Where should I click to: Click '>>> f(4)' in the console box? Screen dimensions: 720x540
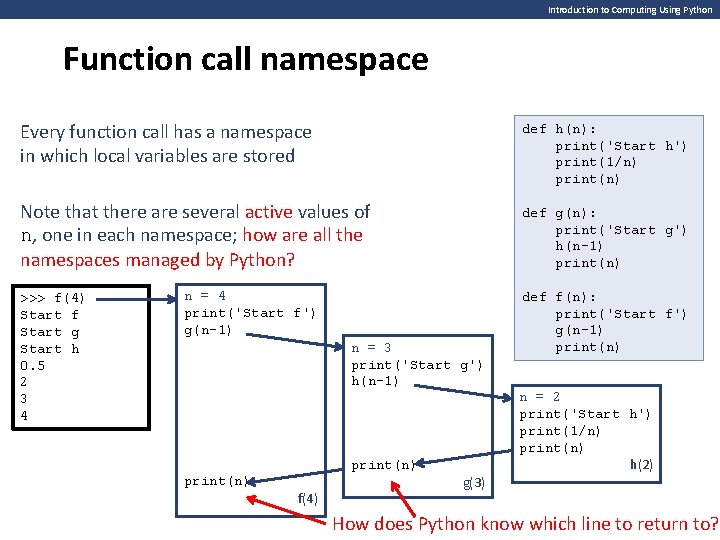[52, 298]
